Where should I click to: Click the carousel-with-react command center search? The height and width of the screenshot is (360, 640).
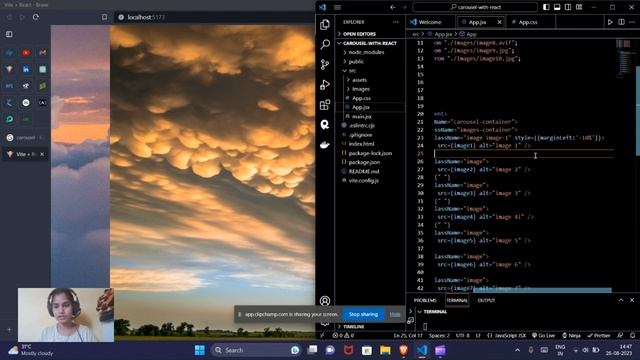click(x=475, y=7)
